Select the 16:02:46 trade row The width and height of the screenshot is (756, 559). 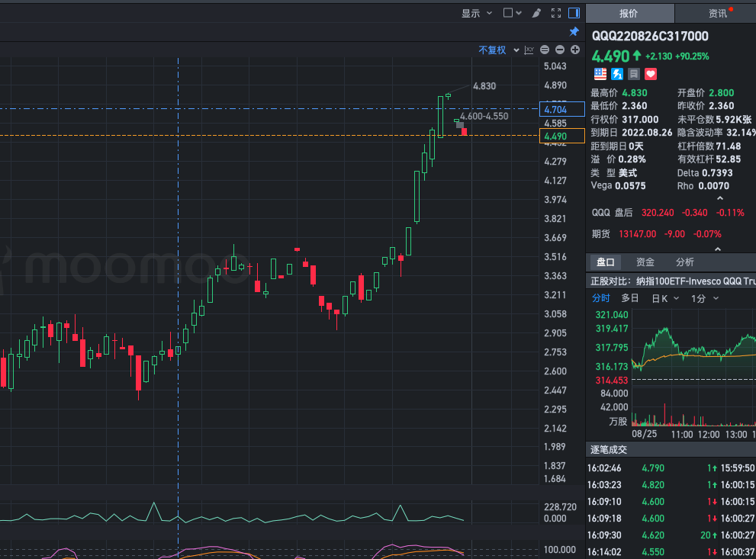tap(651, 468)
